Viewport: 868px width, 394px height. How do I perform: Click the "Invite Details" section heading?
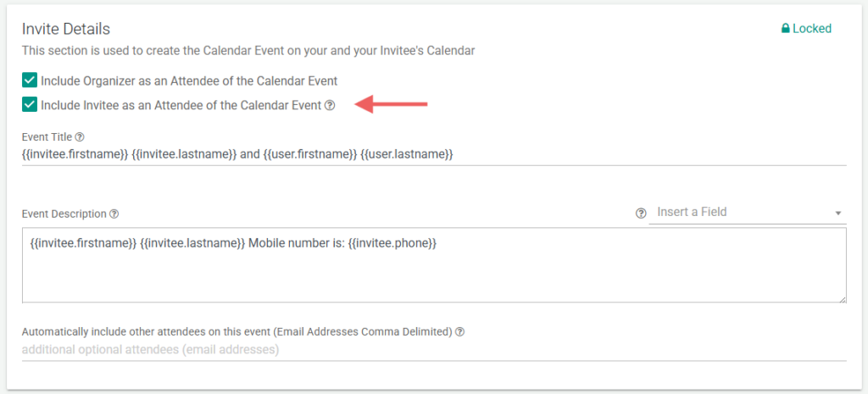66,31
